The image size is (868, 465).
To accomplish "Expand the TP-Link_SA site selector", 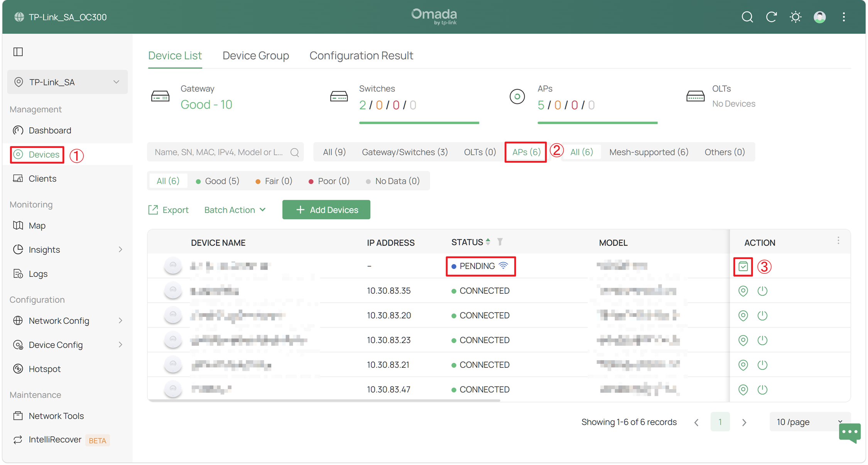I will tap(68, 82).
